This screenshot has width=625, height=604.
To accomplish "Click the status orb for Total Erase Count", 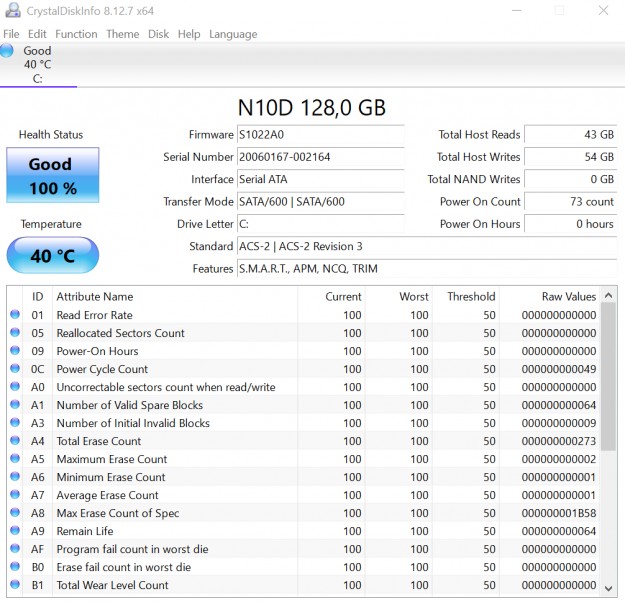I will click(15, 441).
